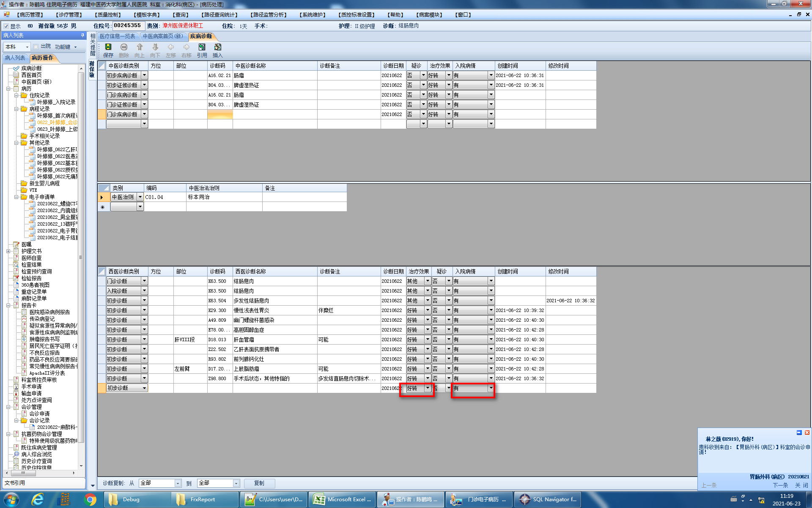This screenshot has height=508, width=812.
Task: Open the 功能键 dropdown arrow
Action: point(76,47)
